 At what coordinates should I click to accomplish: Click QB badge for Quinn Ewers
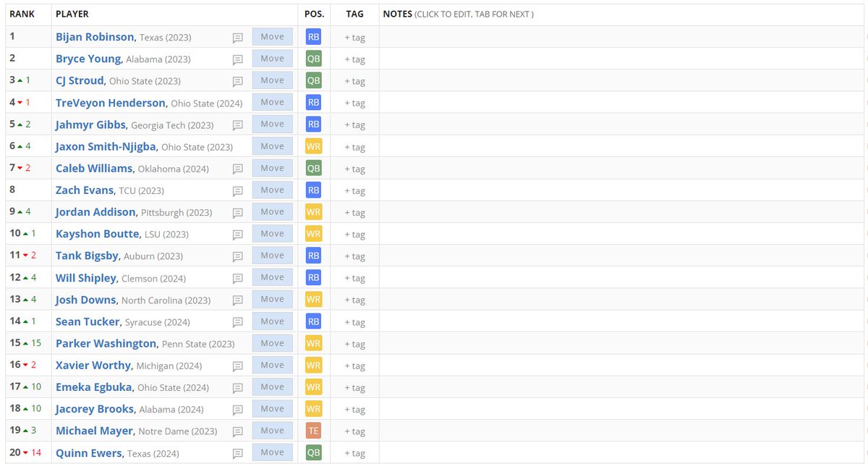(x=313, y=452)
